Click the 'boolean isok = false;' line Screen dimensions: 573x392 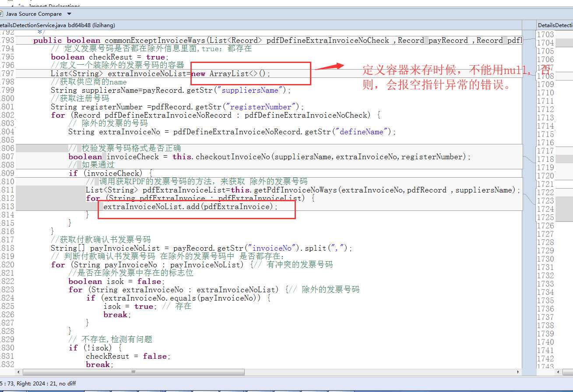click(116, 281)
